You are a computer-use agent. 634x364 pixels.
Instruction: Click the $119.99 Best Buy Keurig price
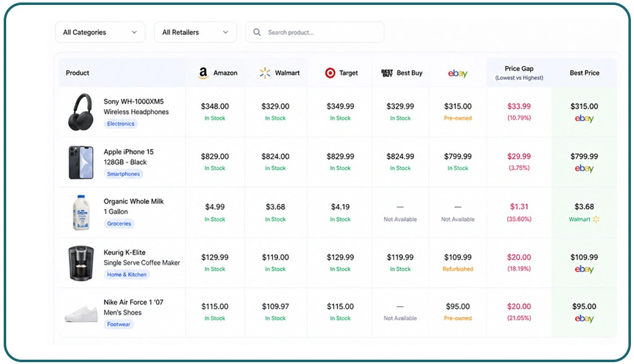coord(400,257)
